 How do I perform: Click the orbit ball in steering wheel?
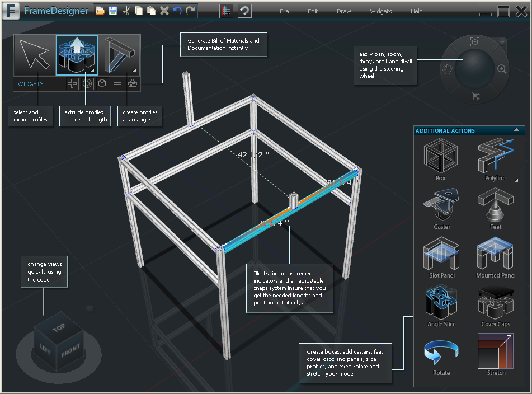click(475, 69)
